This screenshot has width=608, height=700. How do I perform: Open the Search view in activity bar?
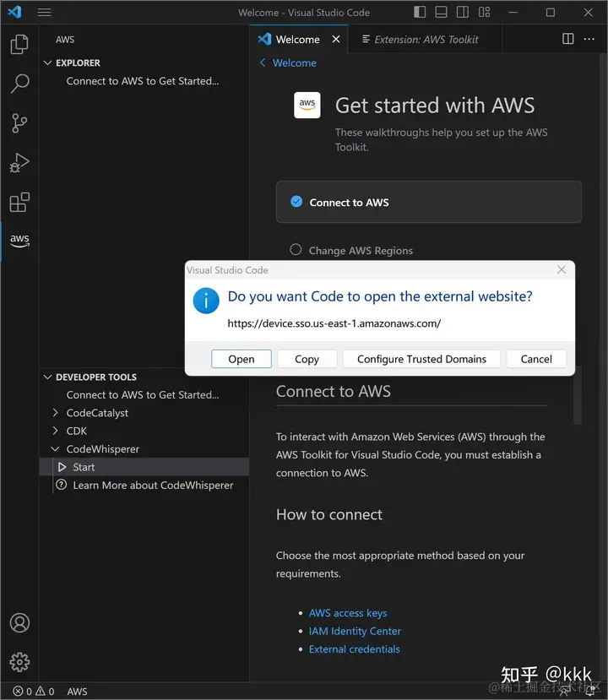click(x=19, y=84)
